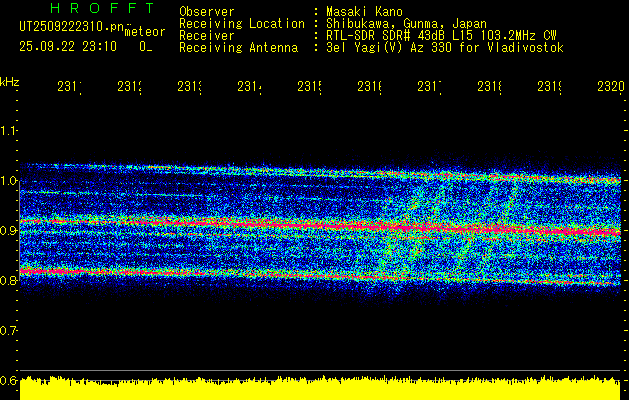Select the 2311 time axis marker
The image size is (629, 400).
69,87
